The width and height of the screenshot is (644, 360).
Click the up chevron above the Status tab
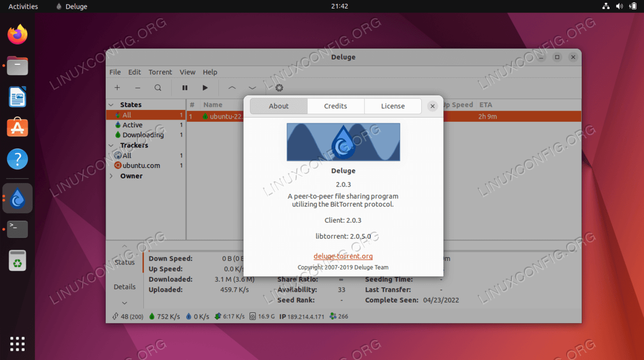(125, 246)
